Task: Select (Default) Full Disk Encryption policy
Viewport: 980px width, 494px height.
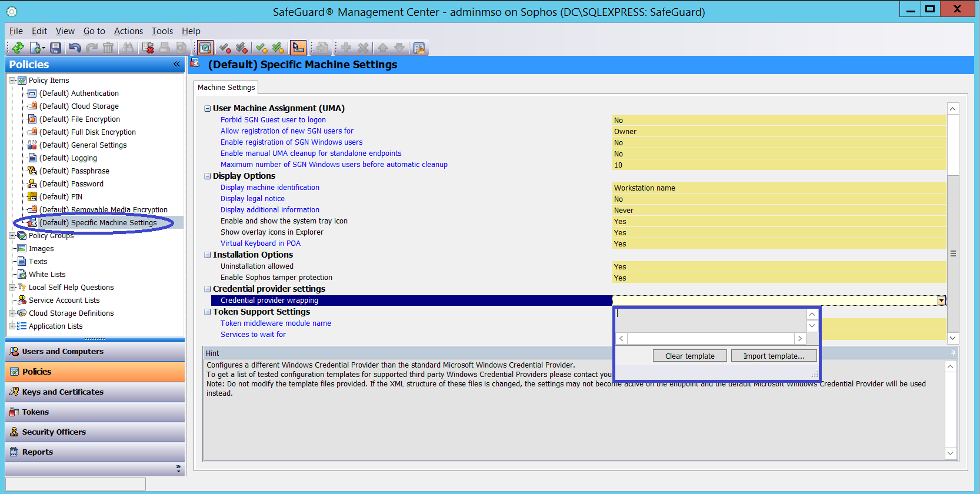Action: [87, 132]
